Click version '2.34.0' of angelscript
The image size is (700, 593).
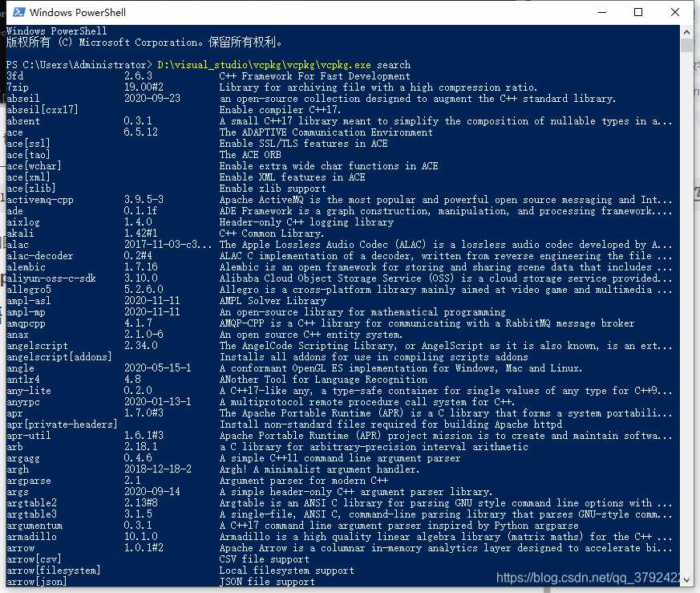tap(140, 346)
